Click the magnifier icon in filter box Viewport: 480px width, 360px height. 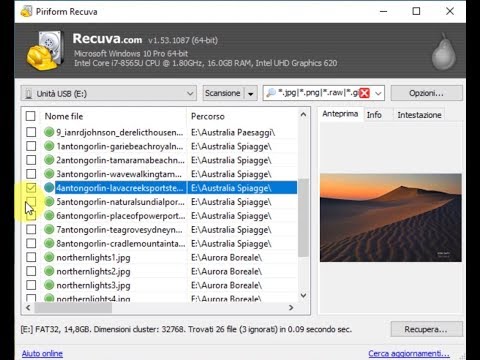coord(271,93)
